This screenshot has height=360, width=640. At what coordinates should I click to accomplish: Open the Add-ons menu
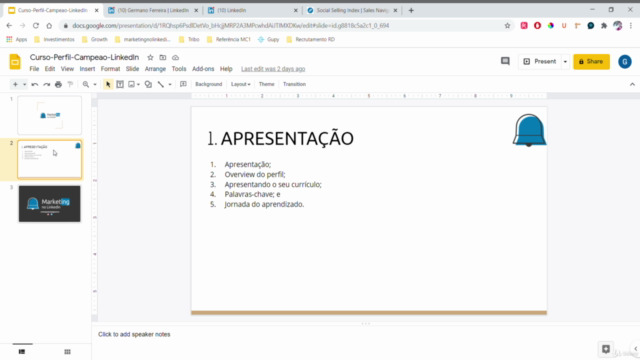[x=203, y=69]
